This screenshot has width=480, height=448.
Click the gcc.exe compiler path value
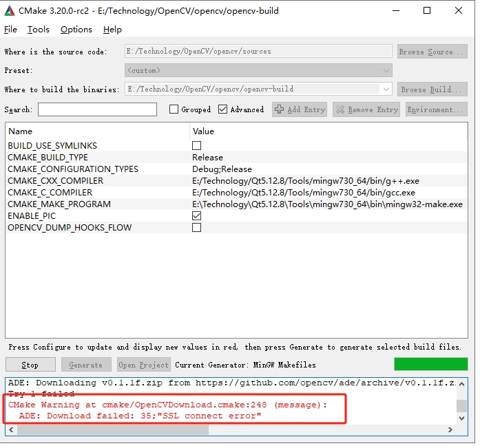304,193
